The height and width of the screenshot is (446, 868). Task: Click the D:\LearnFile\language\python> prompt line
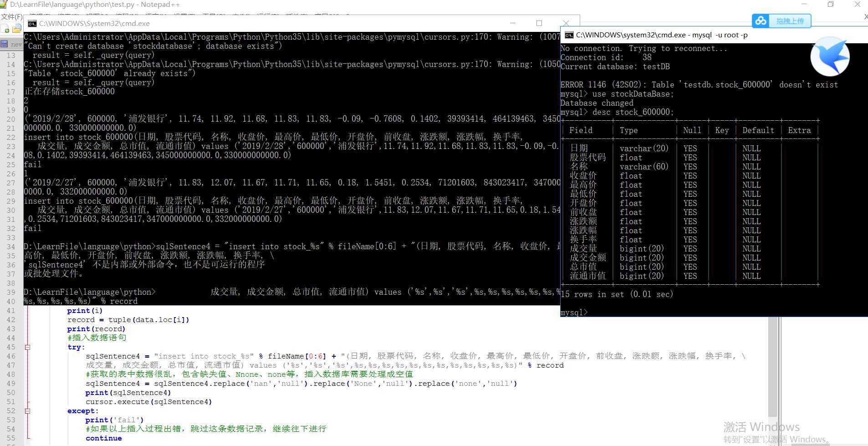(x=90, y=292)
